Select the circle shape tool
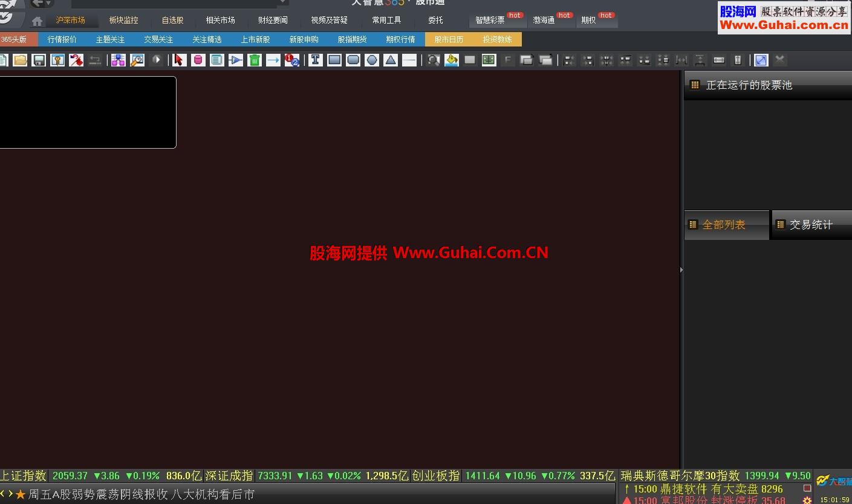 click(372, 60)
